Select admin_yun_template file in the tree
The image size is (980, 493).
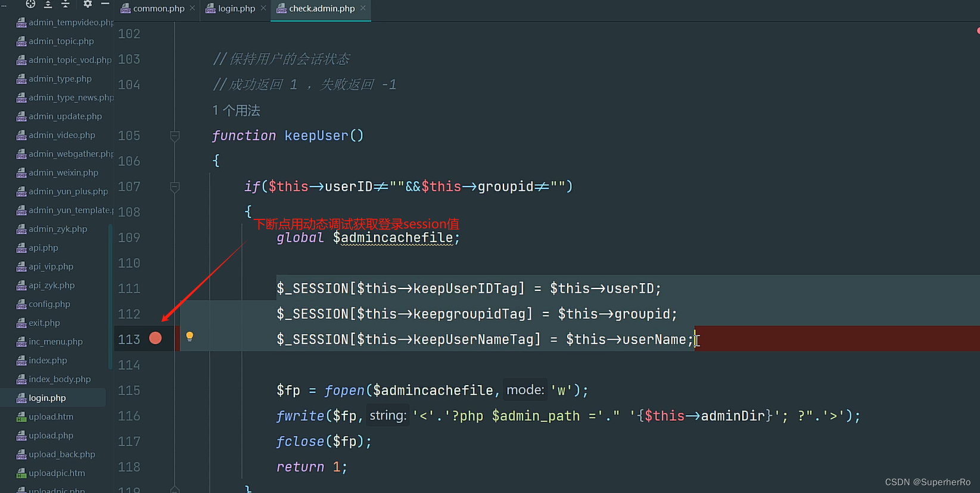coord(64,210)
